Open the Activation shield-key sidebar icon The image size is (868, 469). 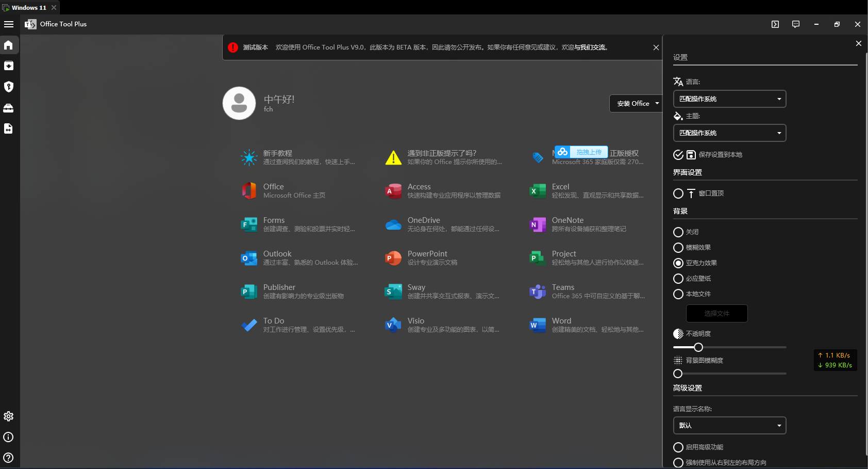(9, 87)
